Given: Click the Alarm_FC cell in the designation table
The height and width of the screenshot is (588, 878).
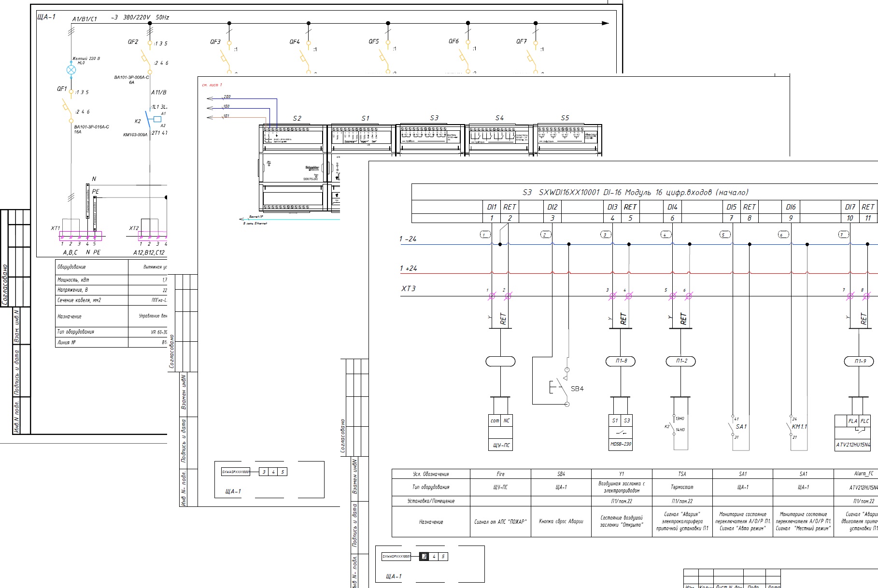Looking at the screenshot, I should point(856,474).
